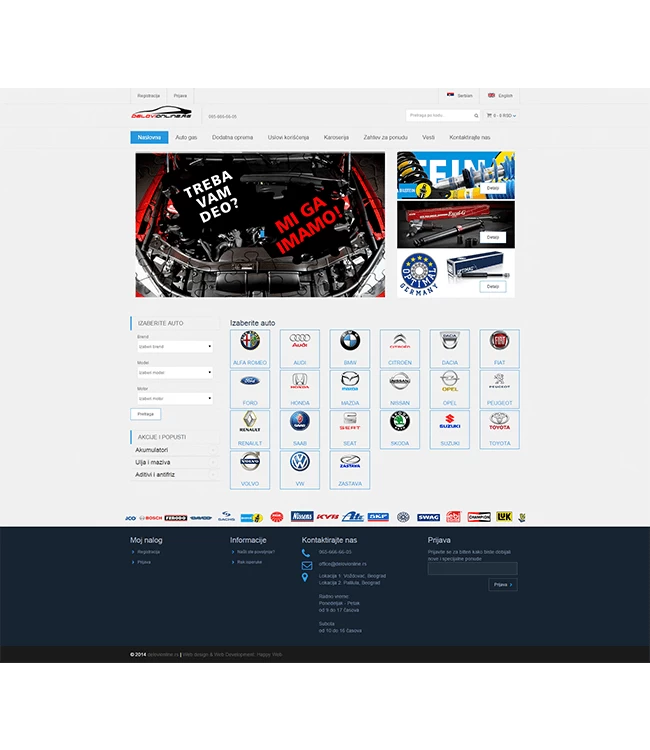Select the Zastava brand logo
Screen dimensions: 650x750
350,462
